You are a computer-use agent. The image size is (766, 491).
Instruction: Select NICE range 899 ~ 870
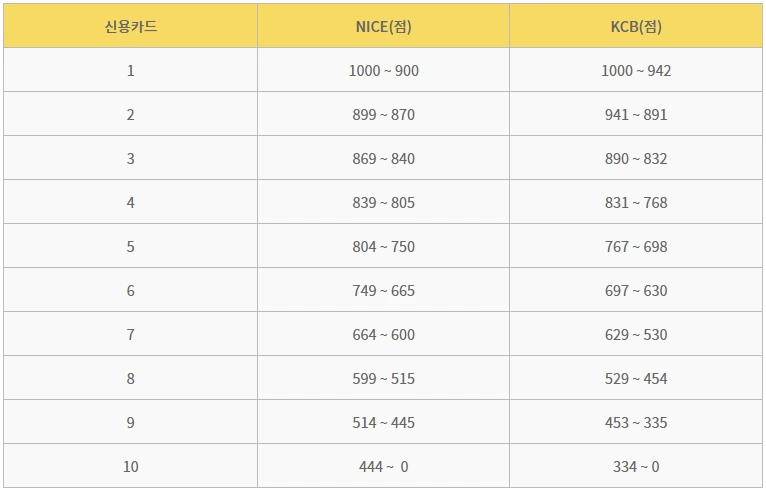pyautogui.click(x=383, y=115)
